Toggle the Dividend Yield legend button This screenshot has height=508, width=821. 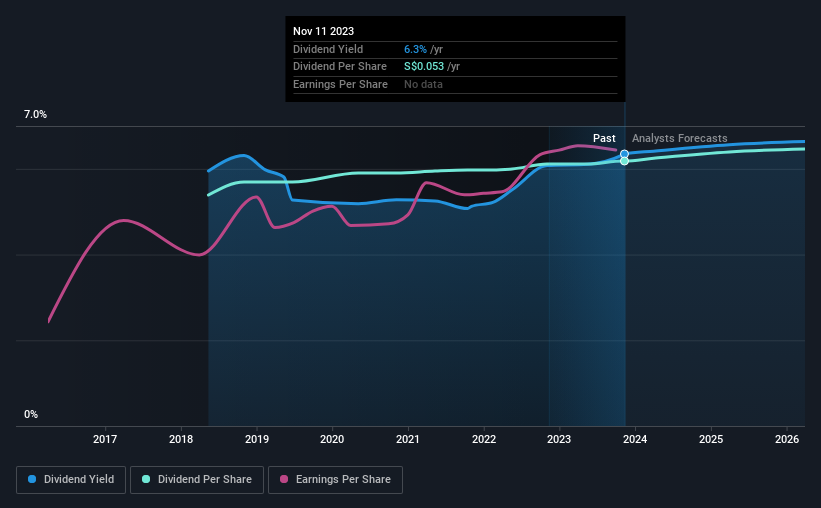coord(71,480)
